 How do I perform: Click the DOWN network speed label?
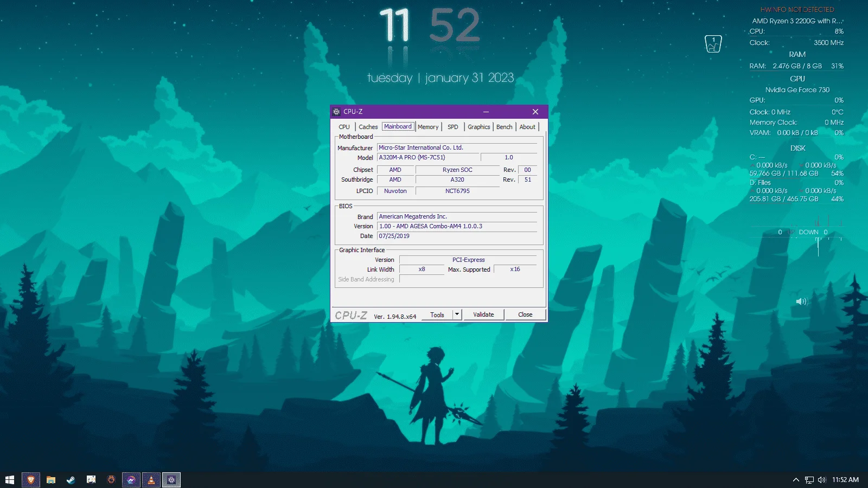(x=808, y=232)
